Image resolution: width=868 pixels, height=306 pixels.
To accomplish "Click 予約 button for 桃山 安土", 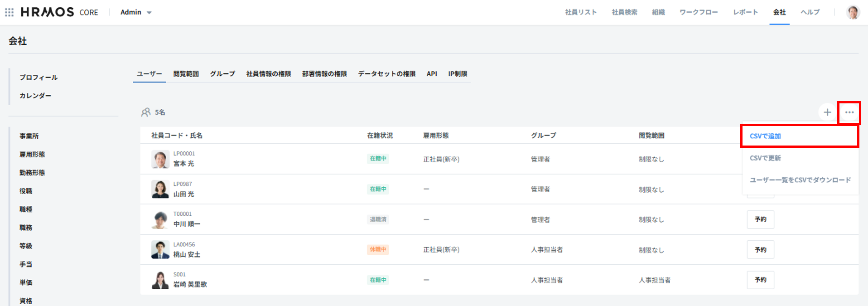I will point(760,250).
